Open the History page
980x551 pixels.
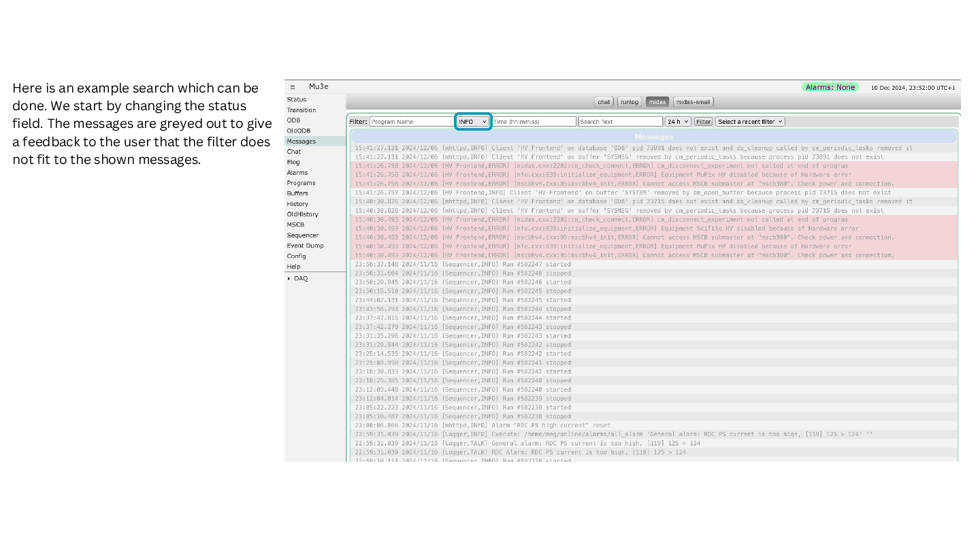[x=297, y=204]
